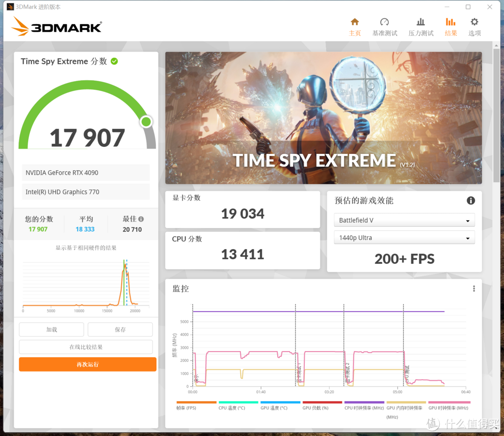Toggle 帧率 (FPS) legend series
The image size is (504, 436).
point(196,406)
